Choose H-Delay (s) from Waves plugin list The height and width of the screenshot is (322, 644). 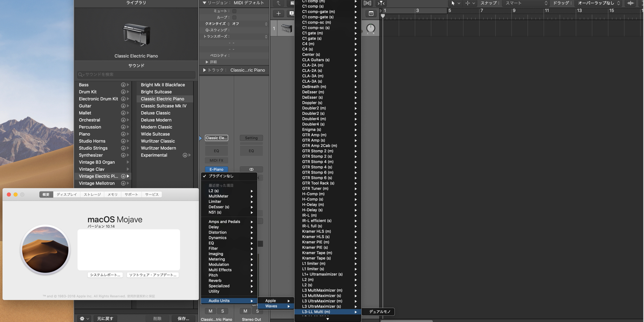328,210
